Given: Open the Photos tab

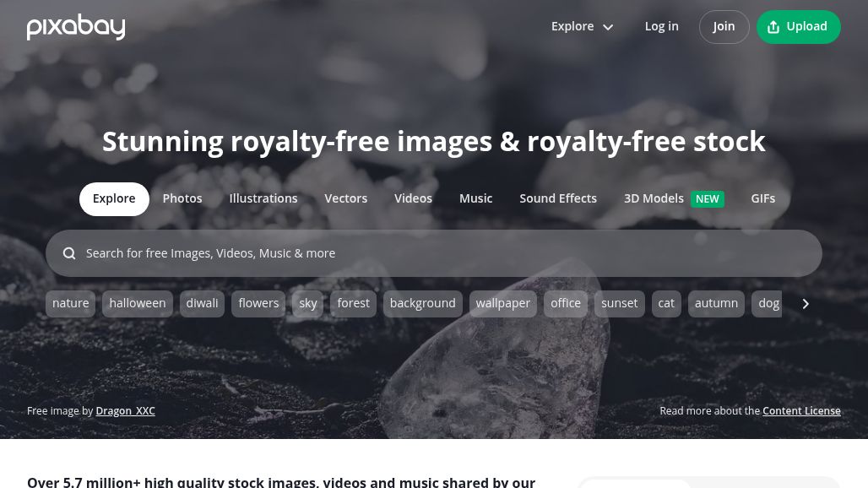Looking at the screenshot, I should pyautogui.click(x=182, y=198).
